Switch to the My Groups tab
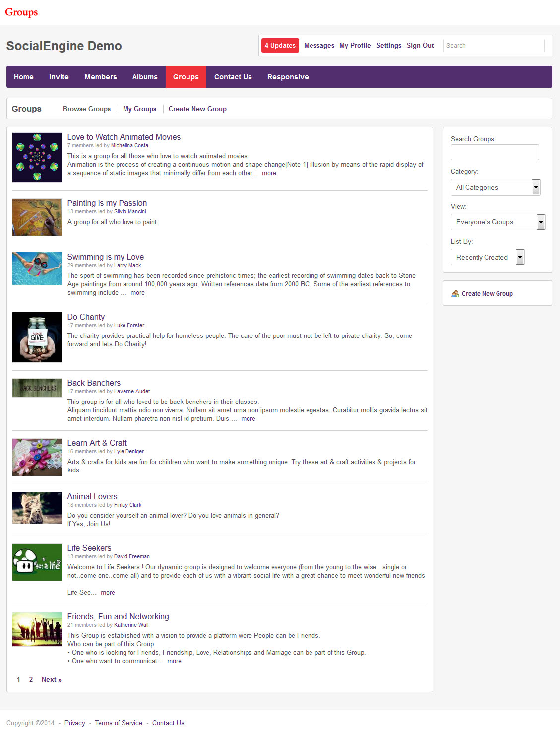The height and width of the screenshot is (737, 560). coord(139,109)
